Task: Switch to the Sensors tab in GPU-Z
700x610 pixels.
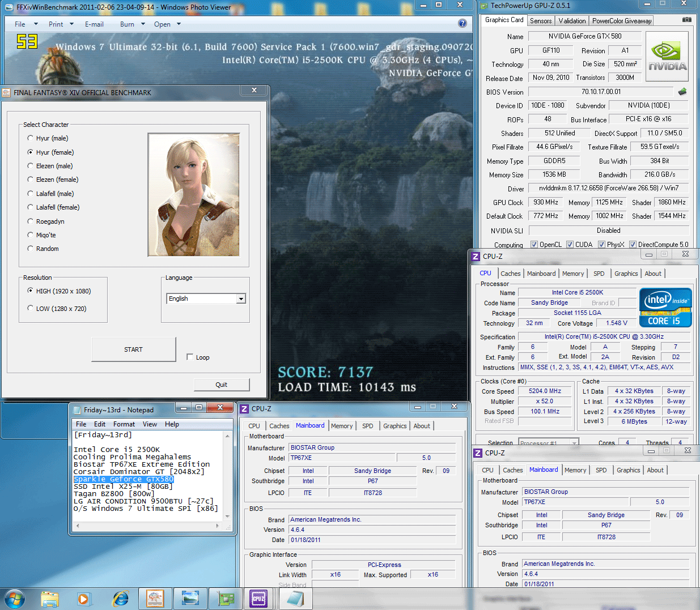Action: click(540, 21)
